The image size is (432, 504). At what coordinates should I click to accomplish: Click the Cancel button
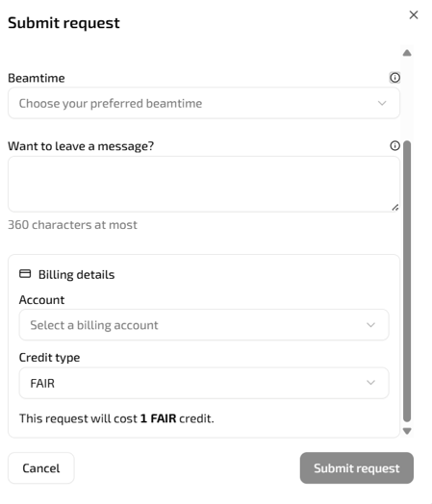click(41, 468)
